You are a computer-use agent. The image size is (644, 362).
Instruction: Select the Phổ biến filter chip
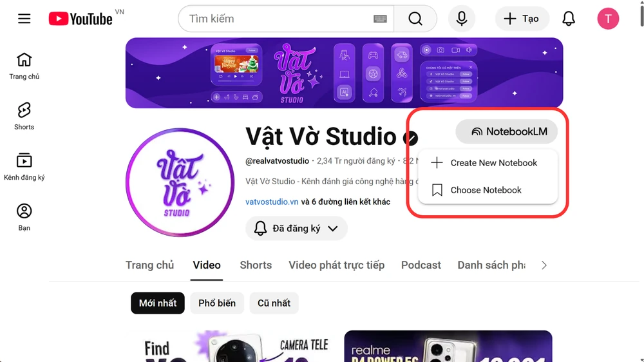click(x=217, y=303)
